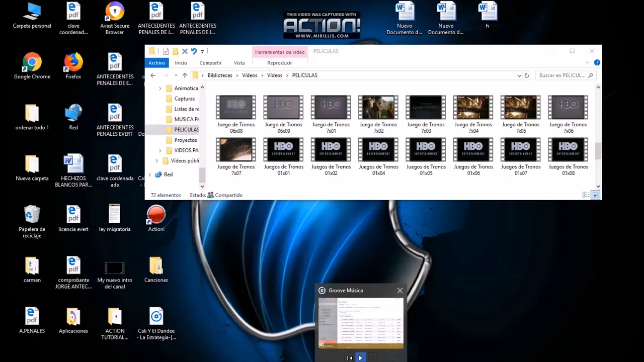Open Explorer help question mark icon
This screenshot has width=644, height=362.
pyautogui.click(x=597, y=63)
